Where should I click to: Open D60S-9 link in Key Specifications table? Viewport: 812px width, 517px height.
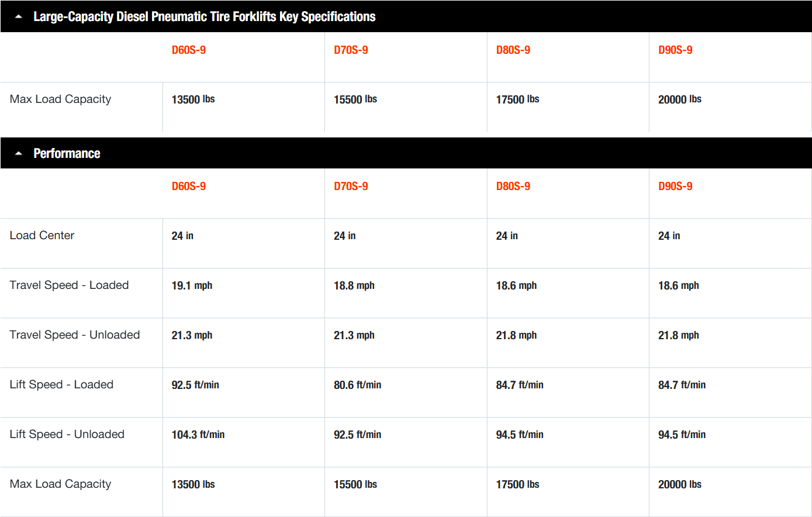tap(188, 50)
